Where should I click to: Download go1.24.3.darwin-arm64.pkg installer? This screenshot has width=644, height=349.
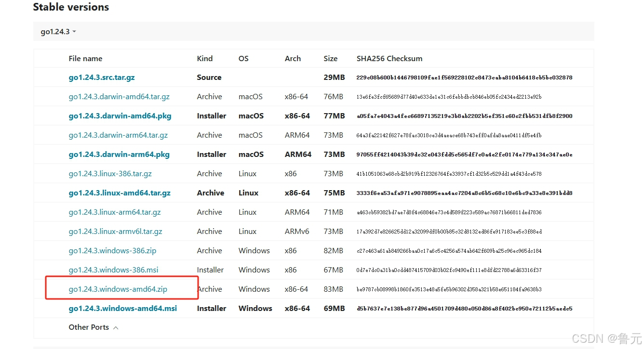(119, 155)
